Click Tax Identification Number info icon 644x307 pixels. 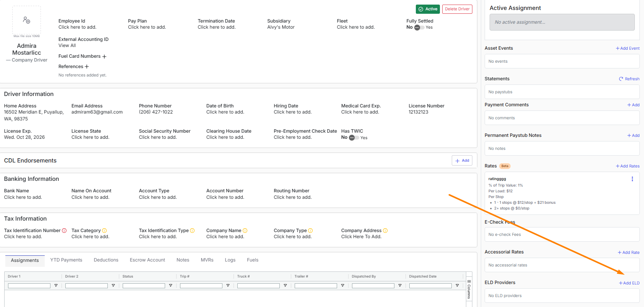tap(64, 231)
